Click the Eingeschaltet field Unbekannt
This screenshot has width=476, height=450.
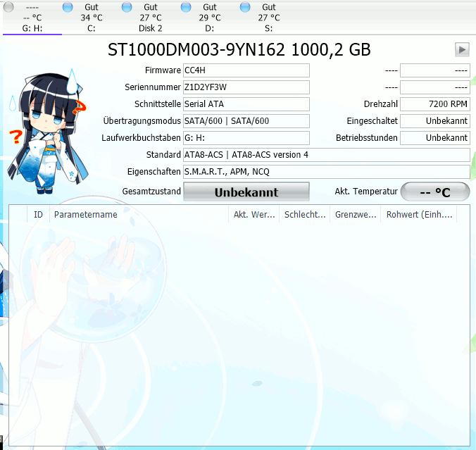pyautogui.click(x=435, y=121)
